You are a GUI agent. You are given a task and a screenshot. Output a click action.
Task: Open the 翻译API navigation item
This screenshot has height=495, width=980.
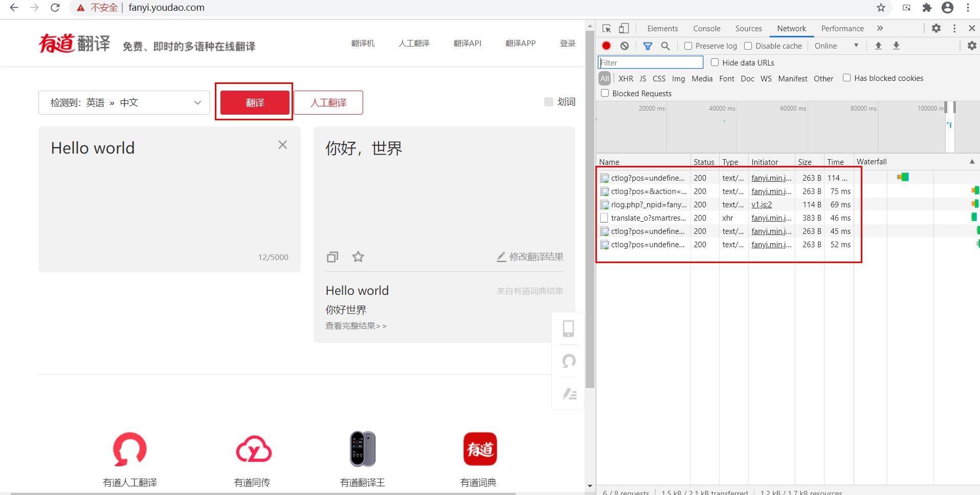(467, 44)
